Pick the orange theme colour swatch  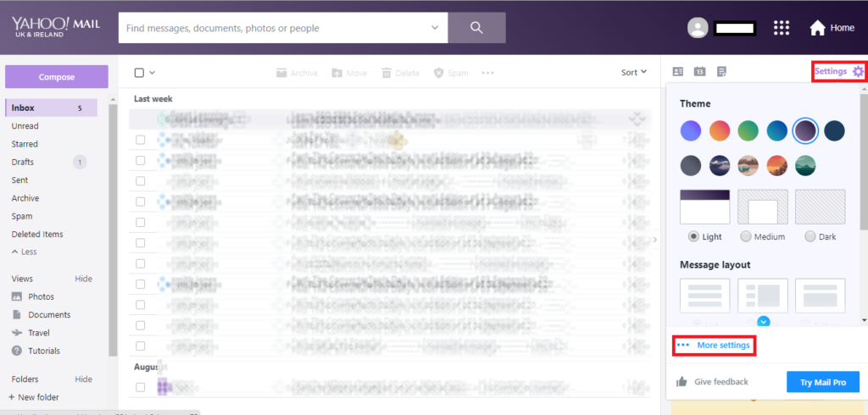720,130
